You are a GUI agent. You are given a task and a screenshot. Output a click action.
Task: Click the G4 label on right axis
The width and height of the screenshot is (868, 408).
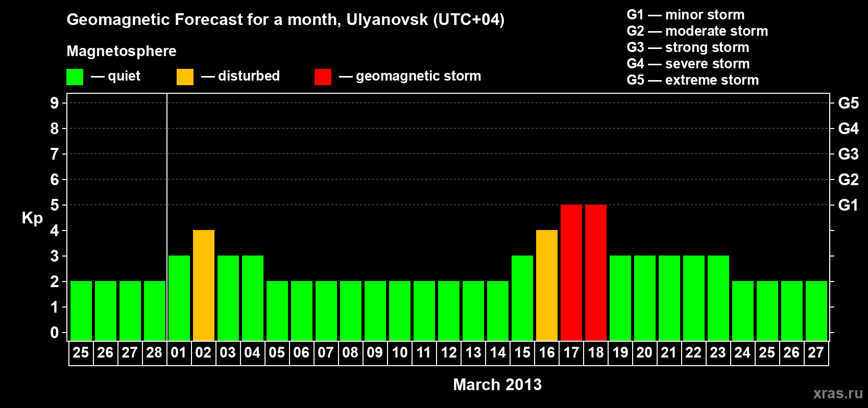click(x=849, y=129)
